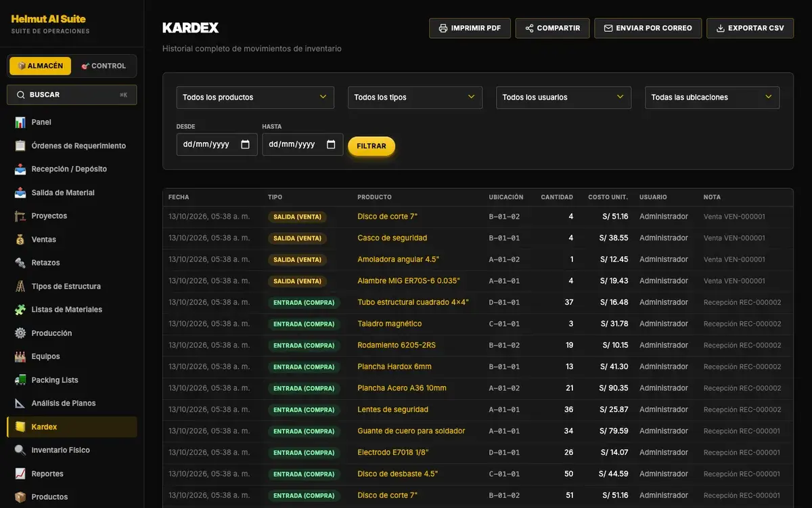
Task: Open product link Plancha Hardox 6mm
Action: 394,367
